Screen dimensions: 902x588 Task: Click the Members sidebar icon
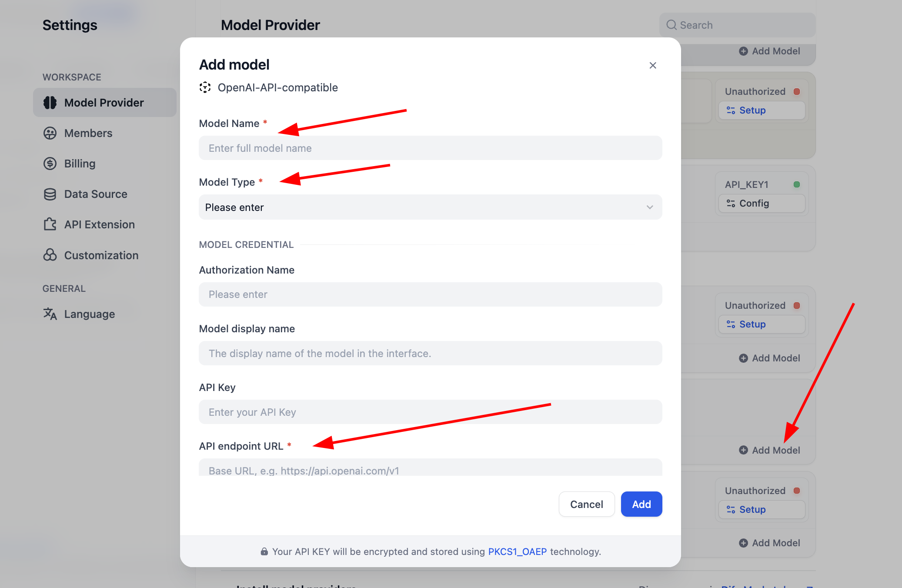point(50,133)
